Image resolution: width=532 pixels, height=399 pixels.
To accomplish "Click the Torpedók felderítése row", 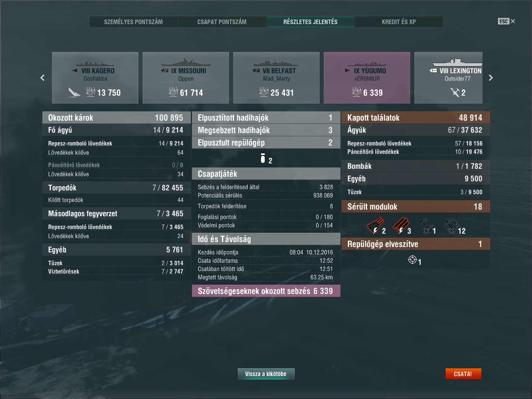I will [x=265, y=206].
